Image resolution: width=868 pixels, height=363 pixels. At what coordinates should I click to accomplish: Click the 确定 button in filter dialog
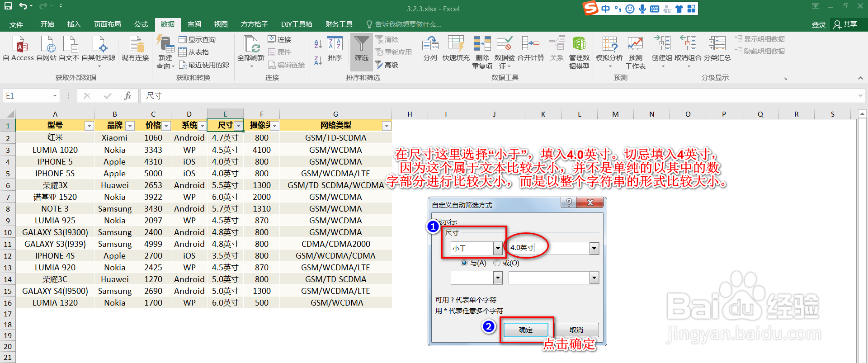coord(526,330)
